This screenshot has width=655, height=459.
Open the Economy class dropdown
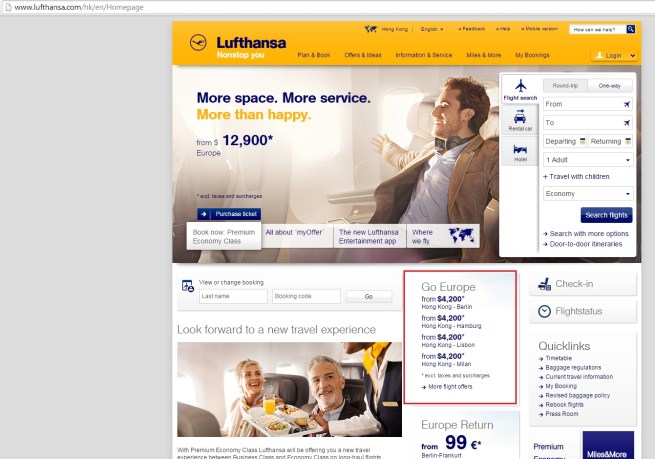tap(588, 194)
